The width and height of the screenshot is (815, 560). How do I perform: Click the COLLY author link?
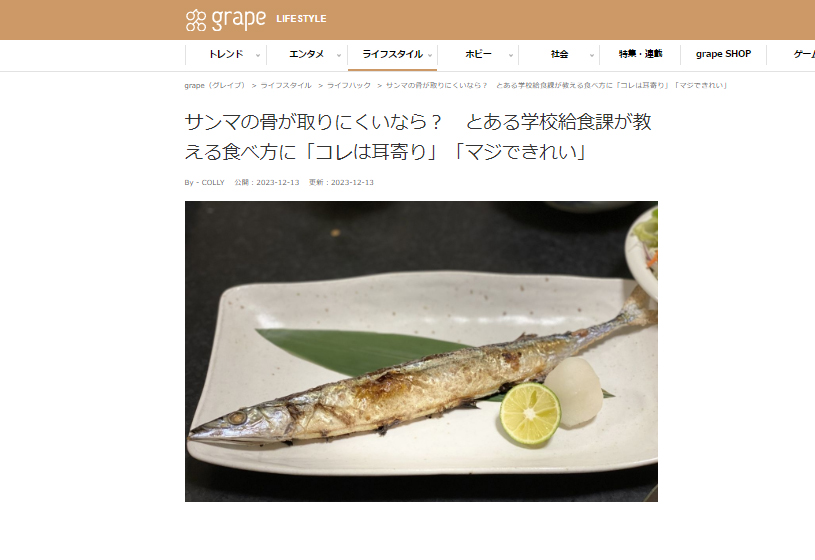click(213, 183)
